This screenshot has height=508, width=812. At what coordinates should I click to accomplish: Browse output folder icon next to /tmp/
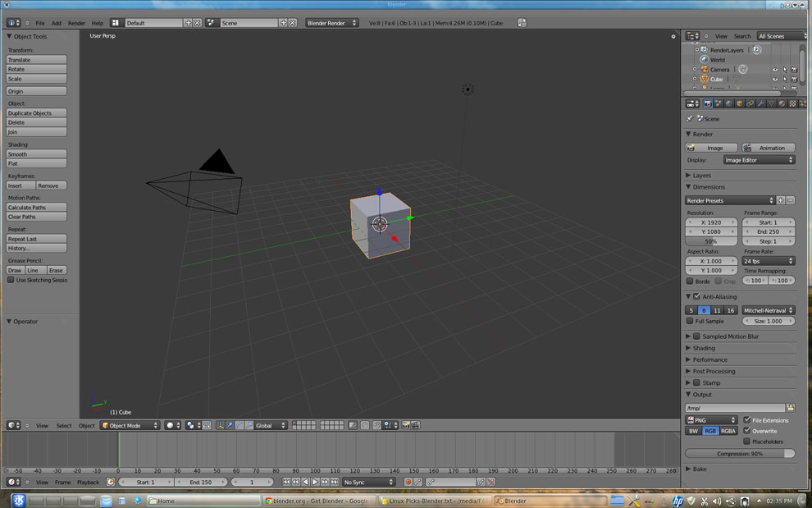coord(790,408)
